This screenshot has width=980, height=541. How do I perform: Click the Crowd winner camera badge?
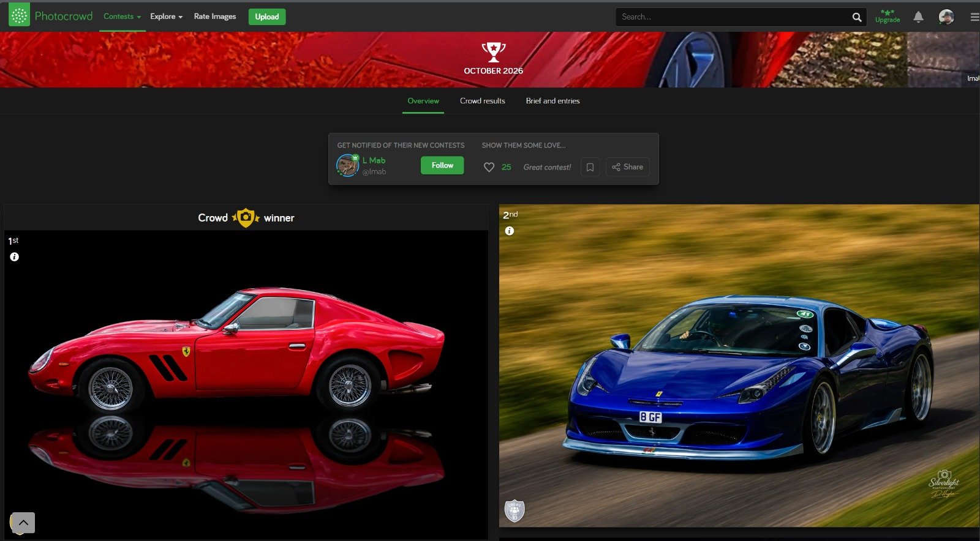[246, 218]
